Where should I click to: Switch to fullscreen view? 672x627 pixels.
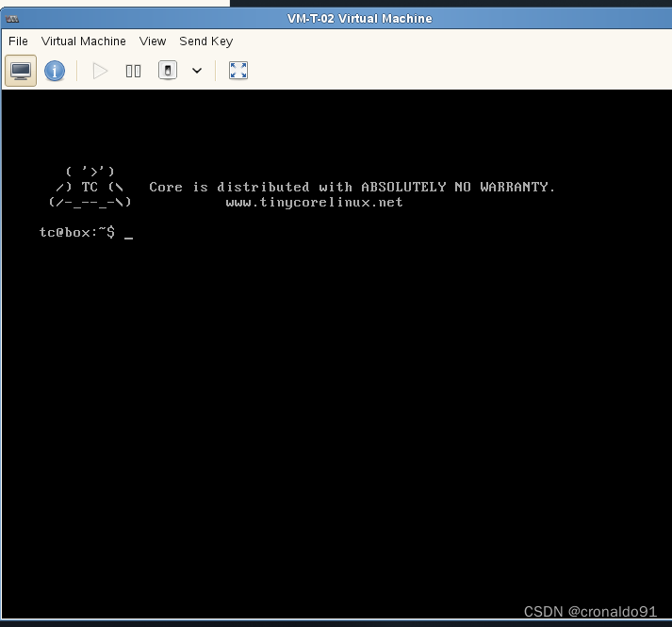coord(238,71)
